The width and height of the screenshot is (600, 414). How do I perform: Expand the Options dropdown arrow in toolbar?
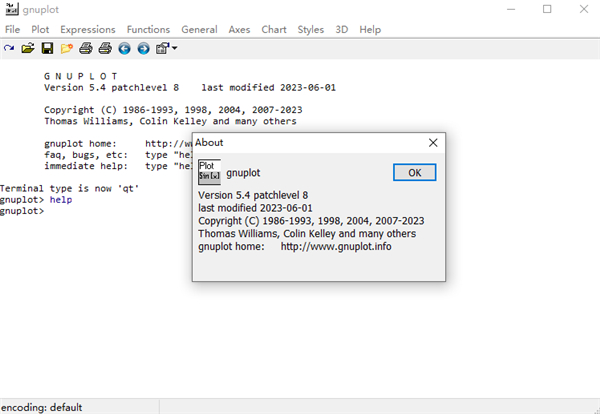(174, 48)
